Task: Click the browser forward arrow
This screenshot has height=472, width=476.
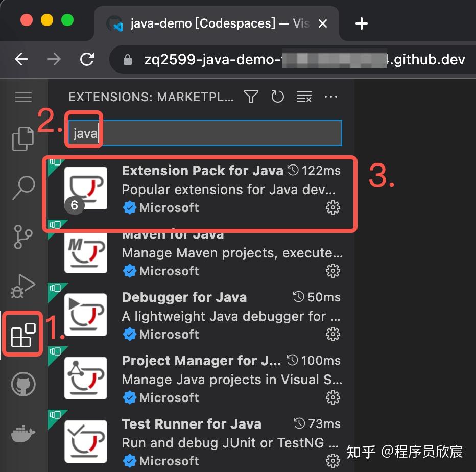Action: click(x=54, y=59)
